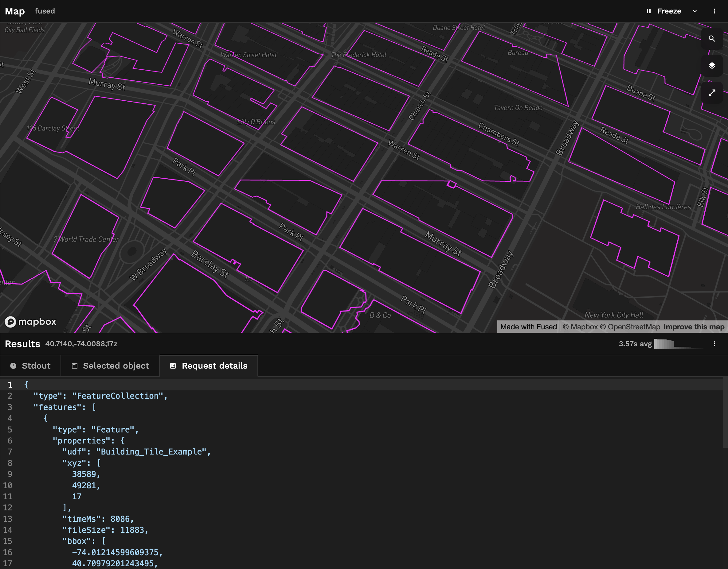
Task: Click the fullscreen expand arrows icon
Action: 712,93
